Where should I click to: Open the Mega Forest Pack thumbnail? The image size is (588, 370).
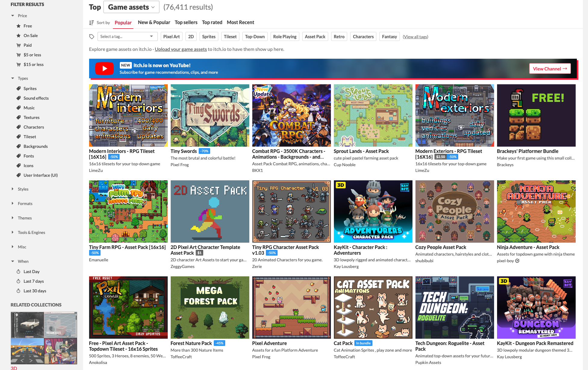click(210, 307)
